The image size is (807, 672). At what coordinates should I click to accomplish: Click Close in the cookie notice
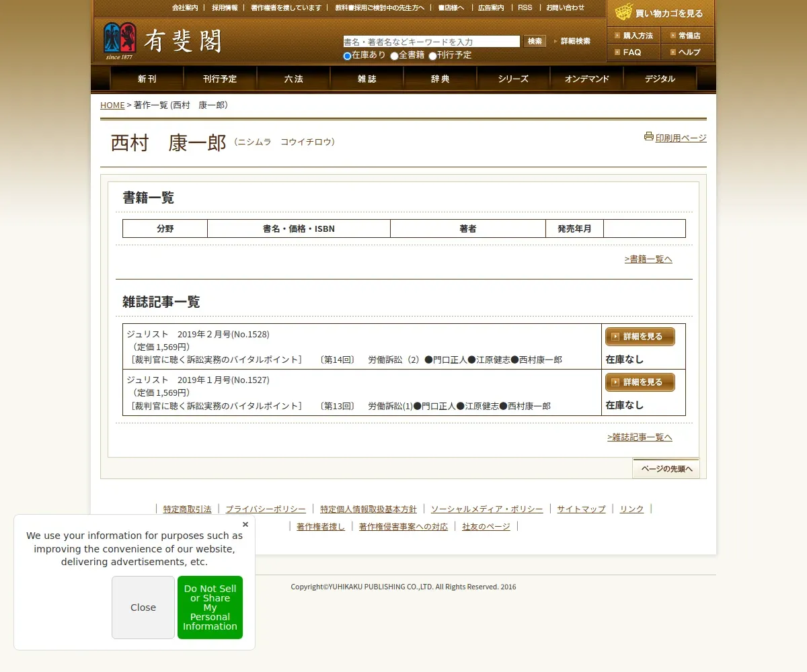tap(143, 607)
